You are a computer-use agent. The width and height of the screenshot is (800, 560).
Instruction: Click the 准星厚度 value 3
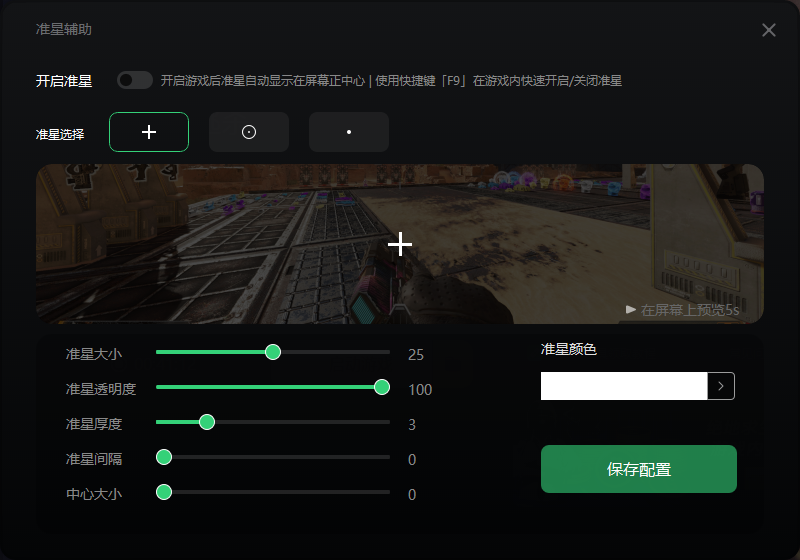click(x=412, y=425)
